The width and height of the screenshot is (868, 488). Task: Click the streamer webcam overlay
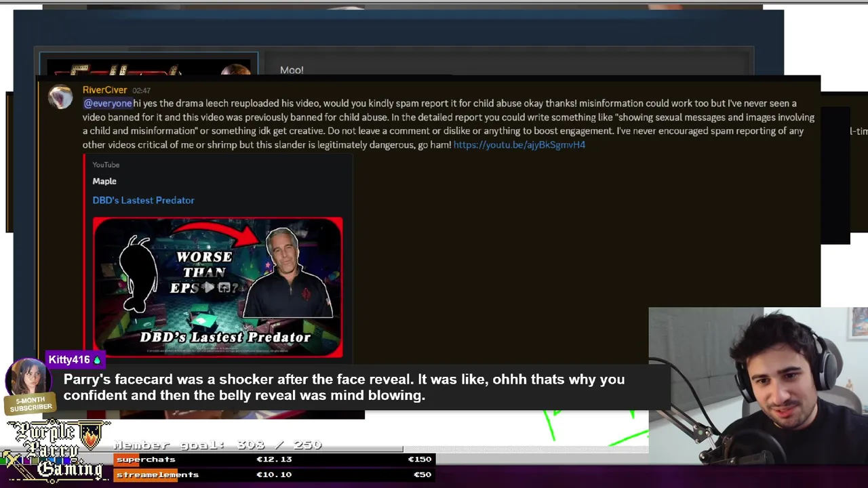tap(758, 386)
